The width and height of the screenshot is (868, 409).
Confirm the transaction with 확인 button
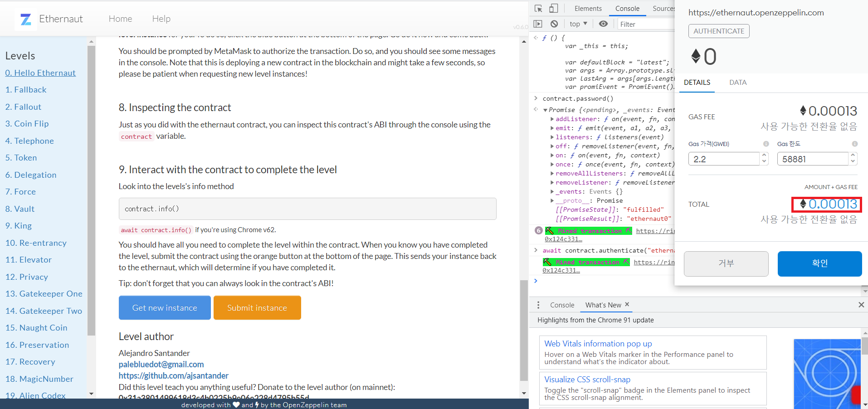pyautogui.click(x=819, y=263)
